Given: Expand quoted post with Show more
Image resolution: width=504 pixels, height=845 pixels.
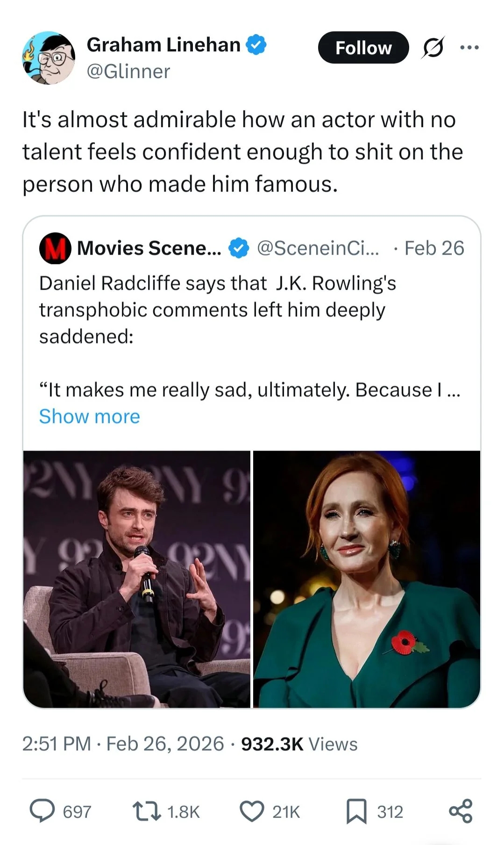Looking at the screenshot, I should 89,416.
